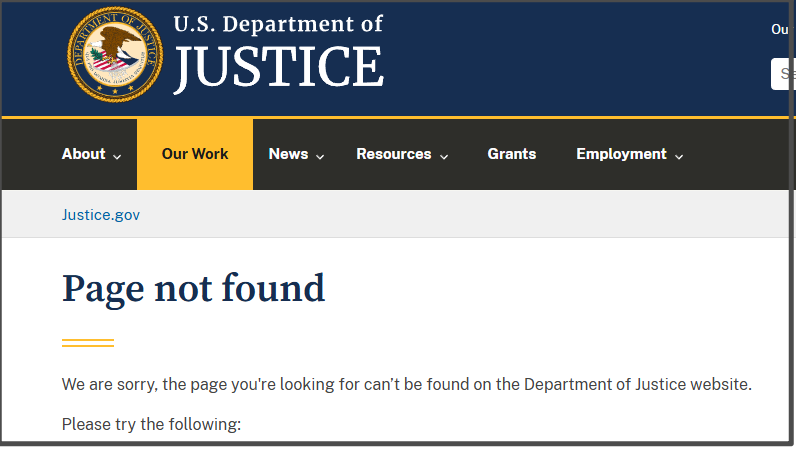Click the "Please try the following" text
The image size is (796, 450).
coord(151,424)
